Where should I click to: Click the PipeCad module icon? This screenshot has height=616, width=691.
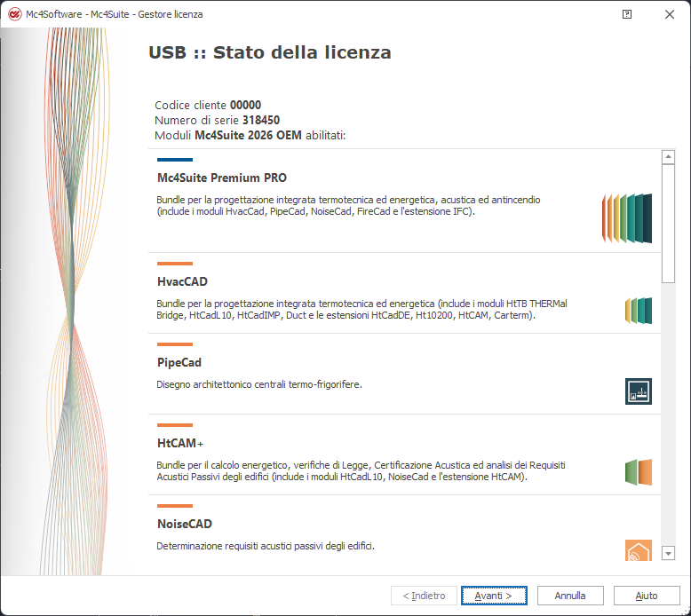[x=638, y=391]
